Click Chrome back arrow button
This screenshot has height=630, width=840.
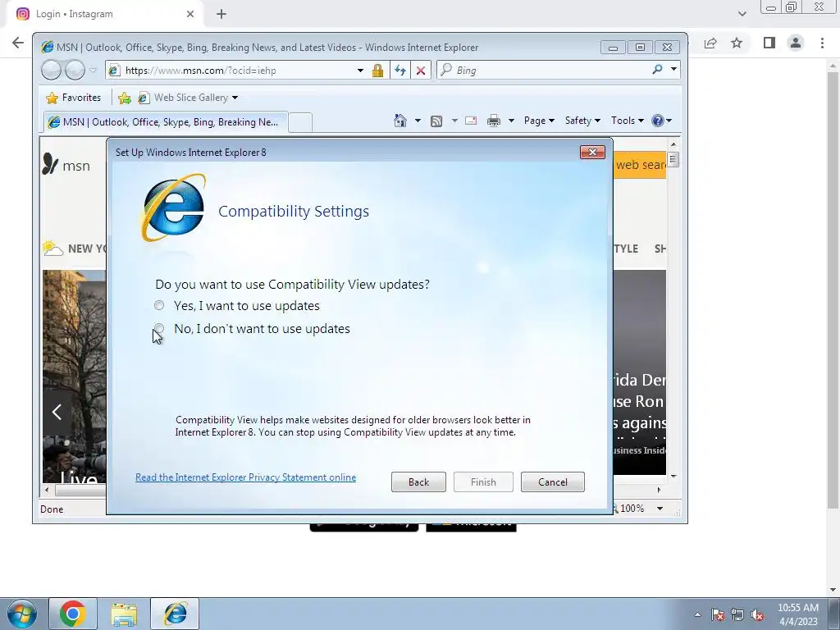pos(18,43)
